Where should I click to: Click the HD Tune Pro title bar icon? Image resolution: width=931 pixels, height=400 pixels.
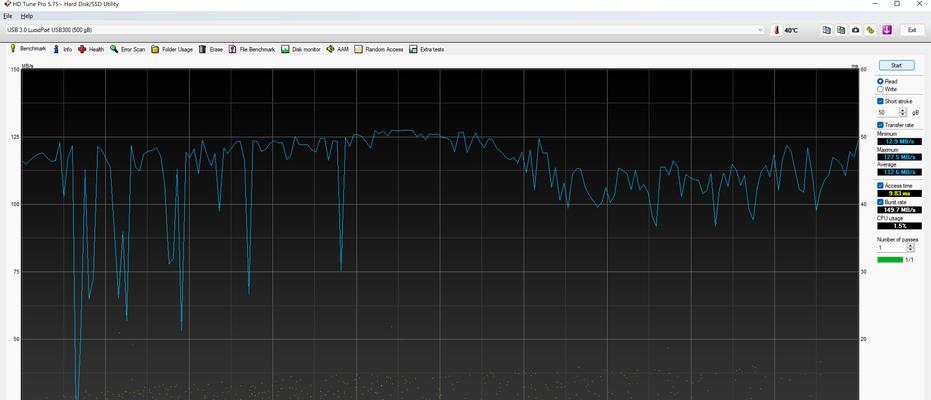[x=7, y=4]
